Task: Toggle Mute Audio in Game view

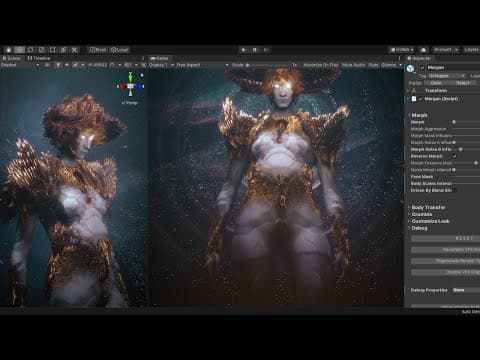Action: [353, 65]
